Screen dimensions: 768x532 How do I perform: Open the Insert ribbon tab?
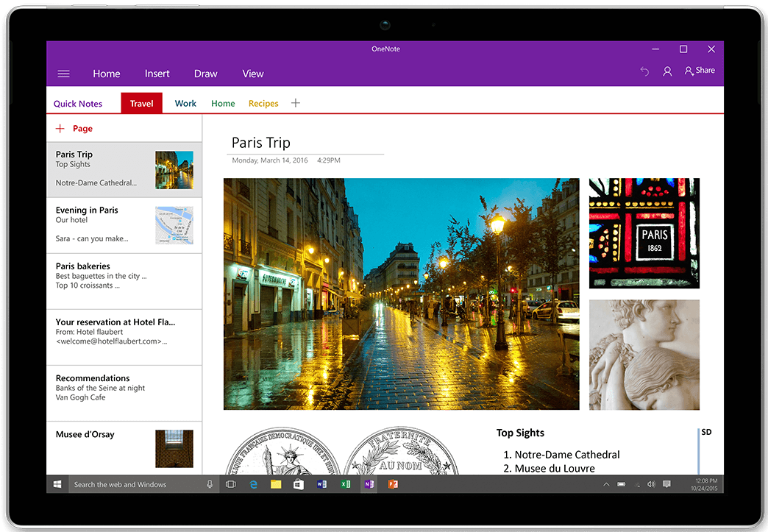point(157,74)
